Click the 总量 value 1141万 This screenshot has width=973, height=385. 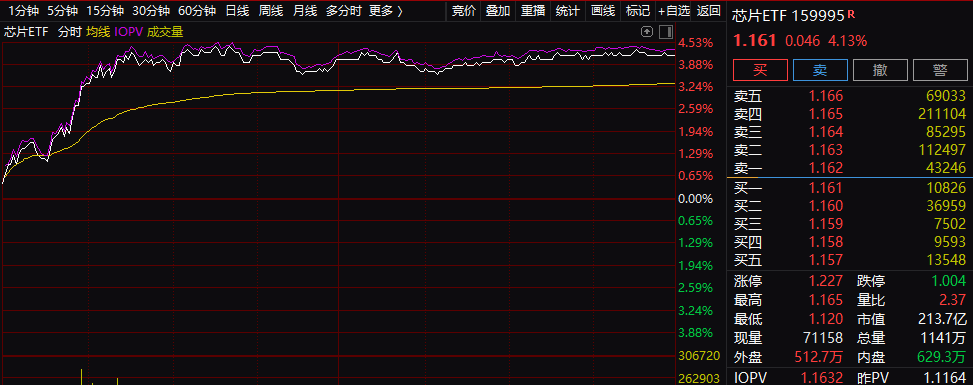[x=944, y=338]
